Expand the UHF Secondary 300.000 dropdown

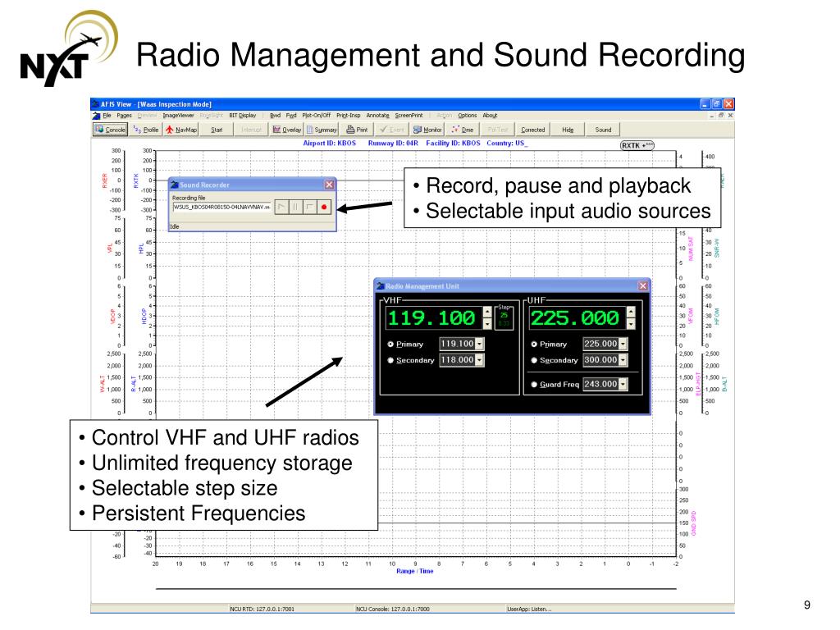[623, 360]
